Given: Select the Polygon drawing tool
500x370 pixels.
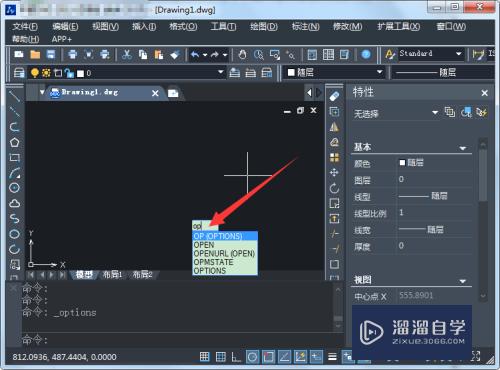Looking at the screenshot, I should point(14,142).
